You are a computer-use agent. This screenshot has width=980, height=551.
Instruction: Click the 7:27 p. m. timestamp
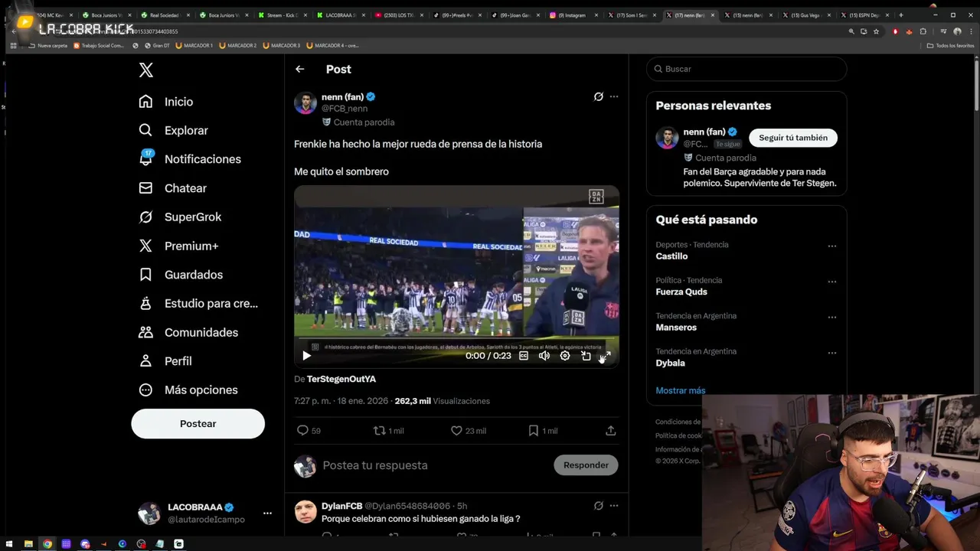pos(341,401)
